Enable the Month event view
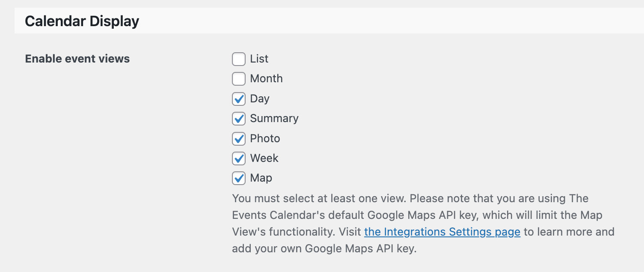The image size is (644, 272). [x=239, y=79]
